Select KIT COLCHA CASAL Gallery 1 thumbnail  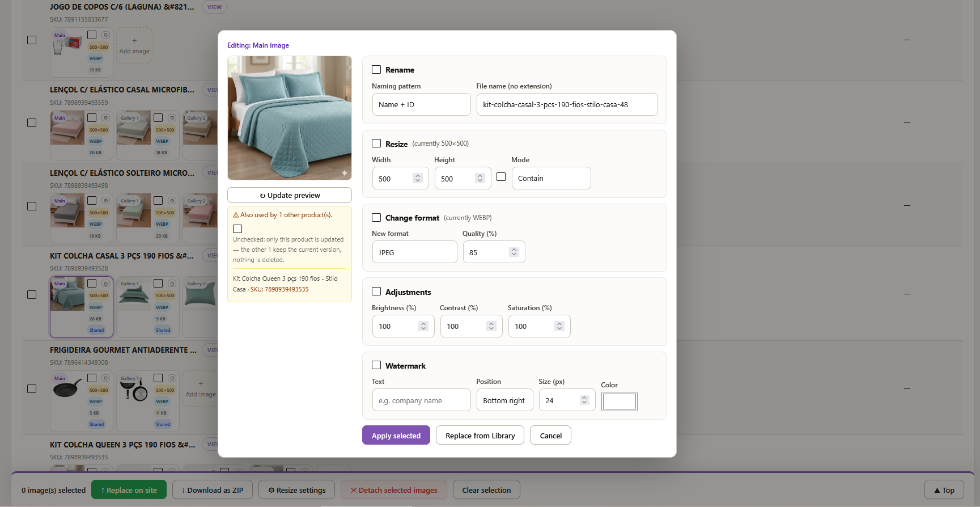pyautogui.click(x=134, y=294)
